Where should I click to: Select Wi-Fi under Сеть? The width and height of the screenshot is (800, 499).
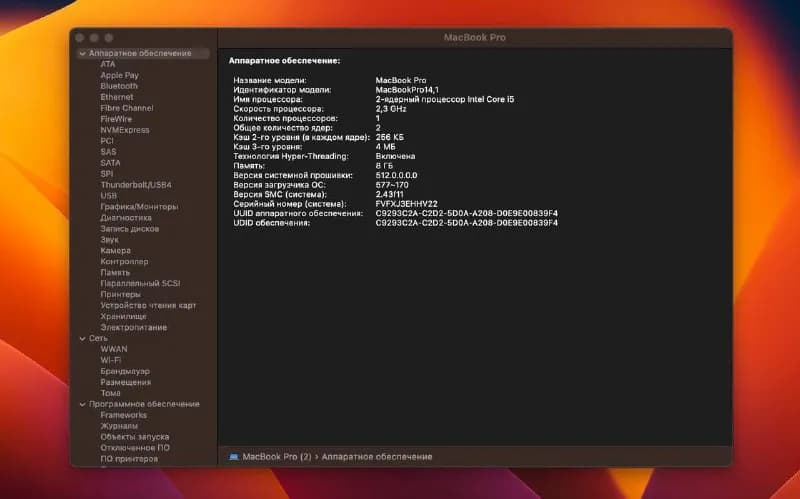coord(110,360)
